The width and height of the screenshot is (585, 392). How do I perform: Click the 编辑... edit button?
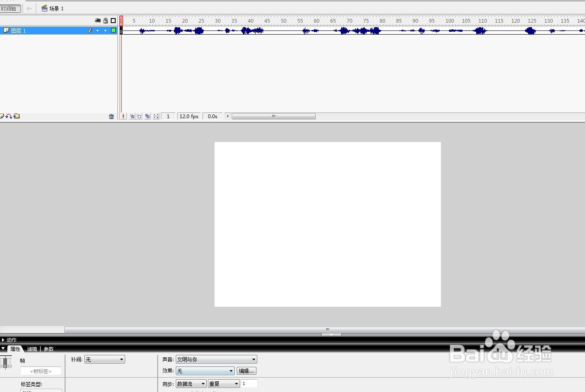coord(247,371)
